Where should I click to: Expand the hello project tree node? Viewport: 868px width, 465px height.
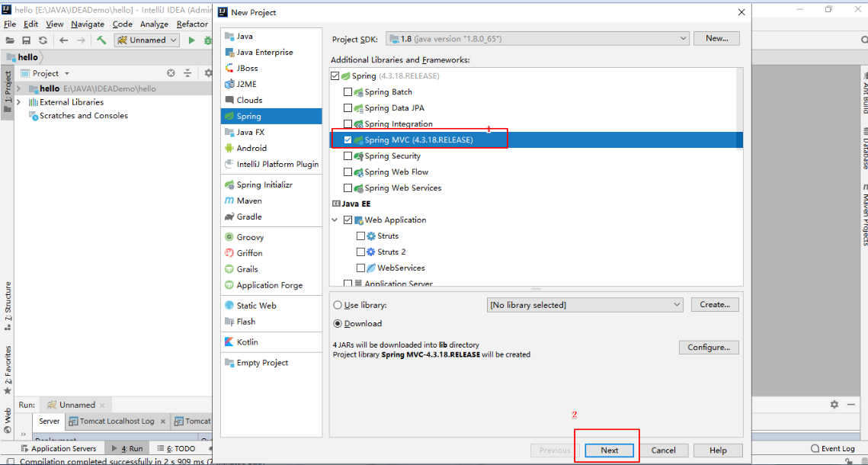point(19,88)
